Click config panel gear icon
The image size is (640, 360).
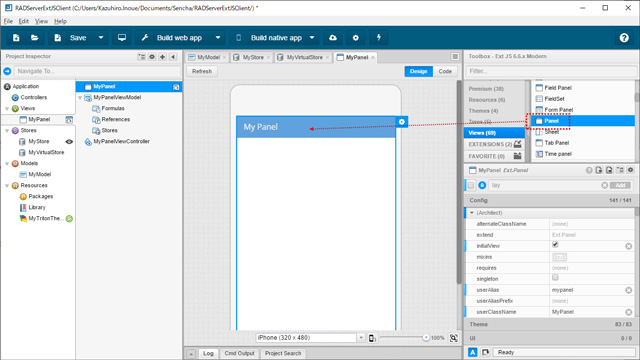click(630, 170)
